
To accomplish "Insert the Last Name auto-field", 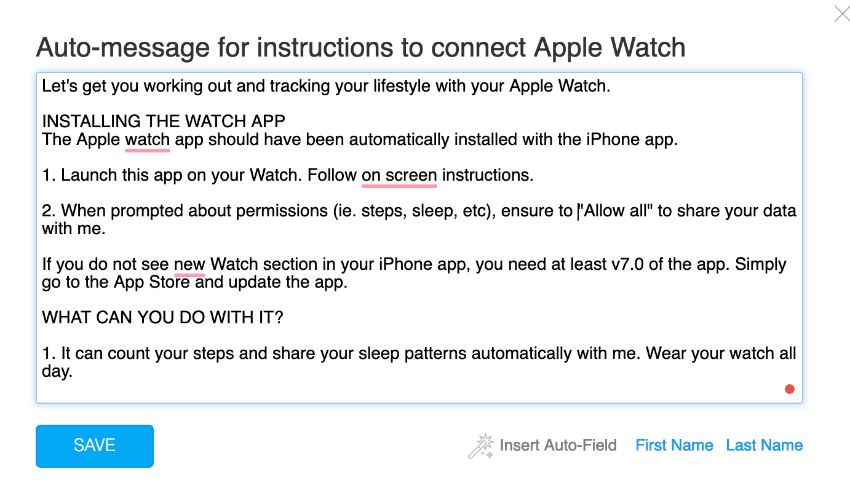I will click(764, 445).
